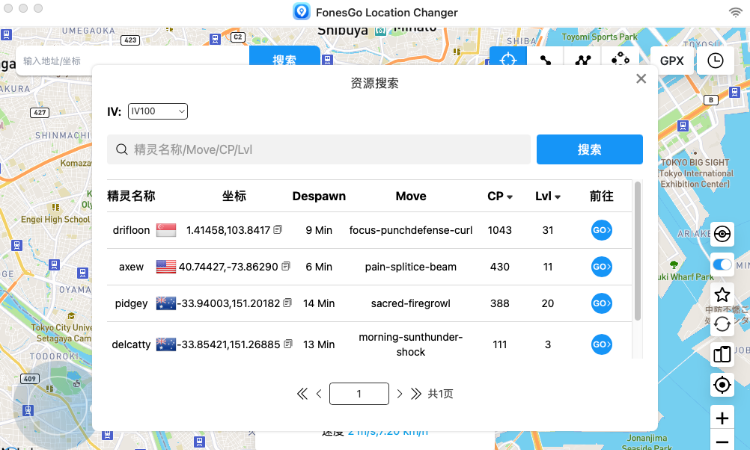The image size is (750, 450).
Task: Select the jump teleport mode icon
Action: (620, 57)
